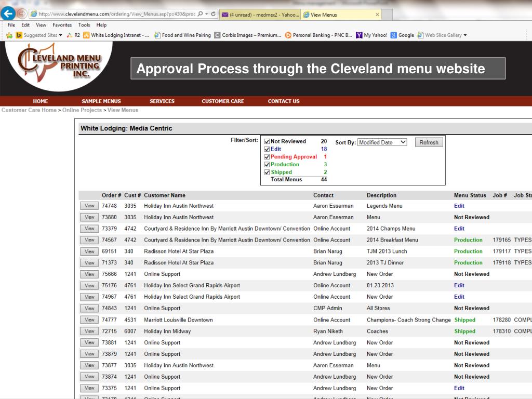
Task: Click View button for order 73379
Action: (x=89, y=229)
